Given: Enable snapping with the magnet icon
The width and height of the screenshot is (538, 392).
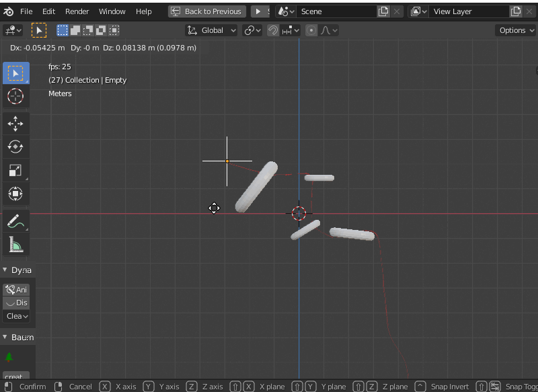Looking at the screenshot, I should pyautogui.click(x=271, y=30).
